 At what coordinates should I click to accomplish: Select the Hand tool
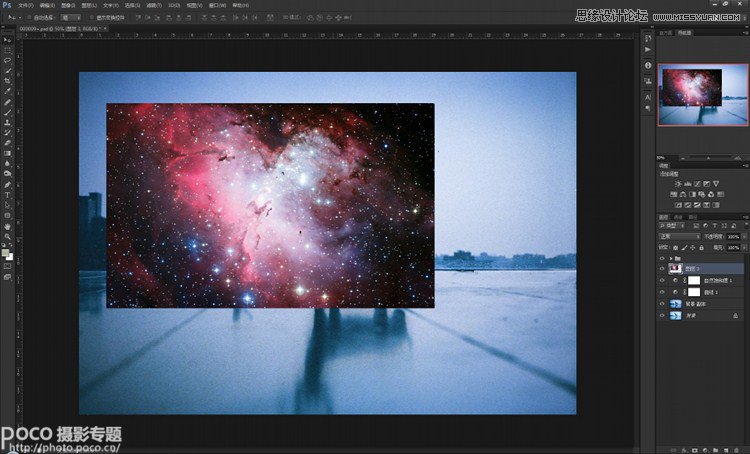pos(7,226)
